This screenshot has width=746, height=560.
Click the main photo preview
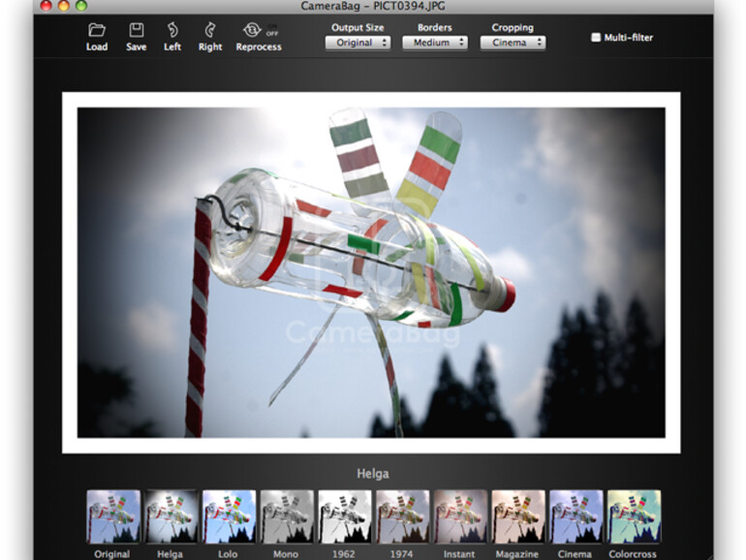point(371,272)
